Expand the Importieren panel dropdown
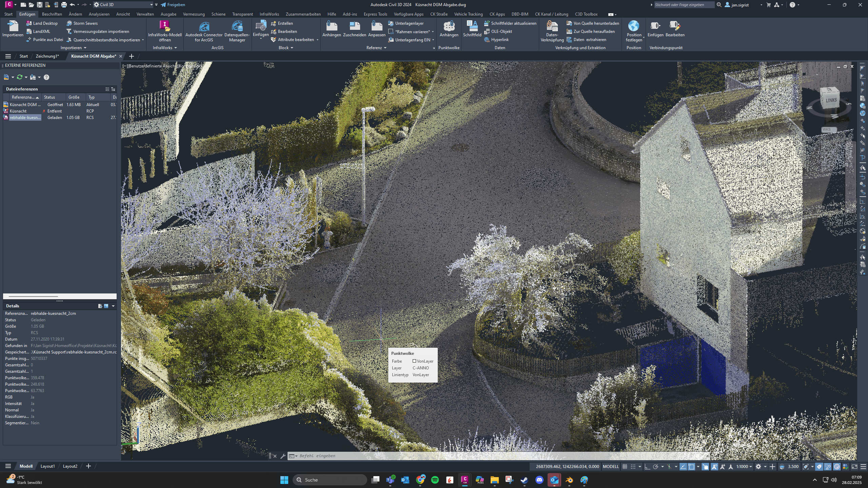868x488 pixels. coord(85,48)
